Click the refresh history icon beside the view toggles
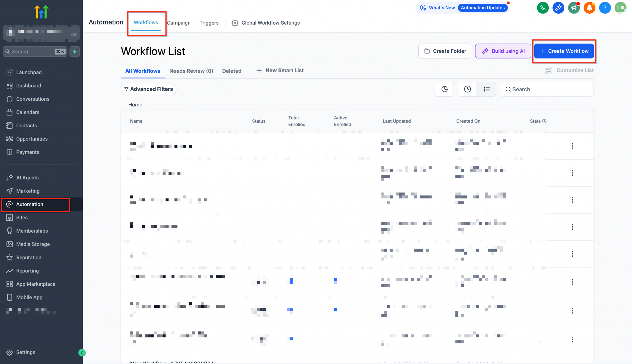 444,89
